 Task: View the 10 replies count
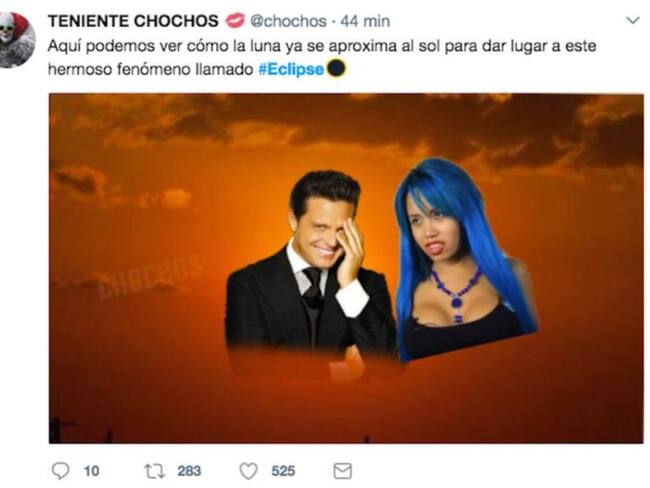point(91,471)
